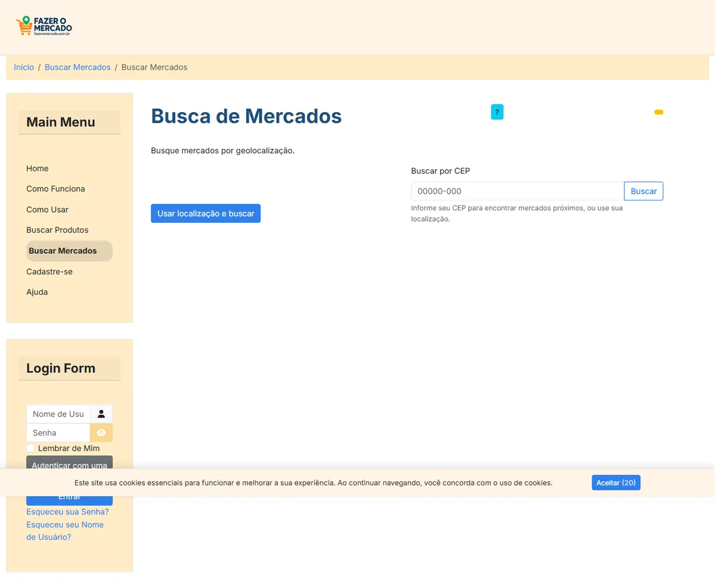Viewport: 715px width, 588px height.
Task: Select the highlighted Buscar Mercados menu item
Action: click(x=69, y=251)
